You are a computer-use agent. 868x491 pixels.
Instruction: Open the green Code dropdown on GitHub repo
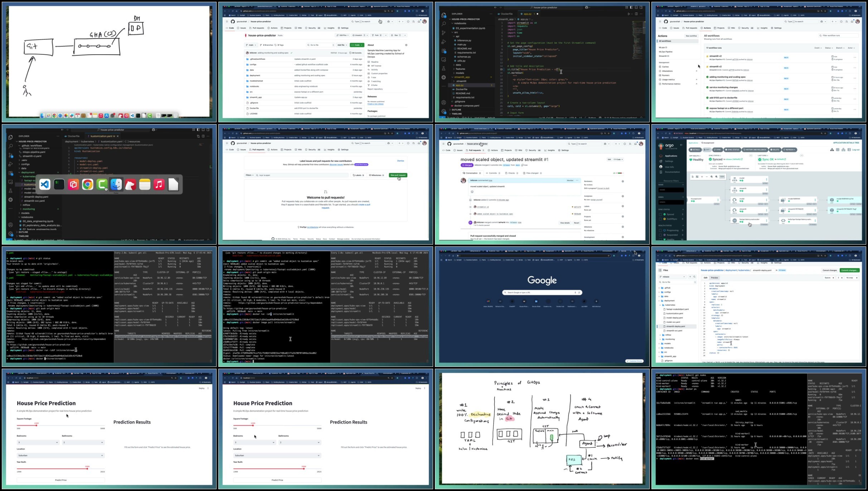pos(357,45)
